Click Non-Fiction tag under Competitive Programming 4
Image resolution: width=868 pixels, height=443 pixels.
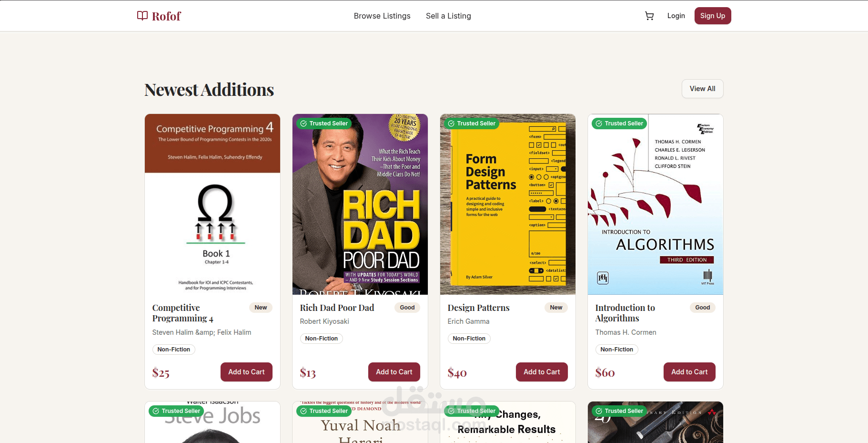174,350
